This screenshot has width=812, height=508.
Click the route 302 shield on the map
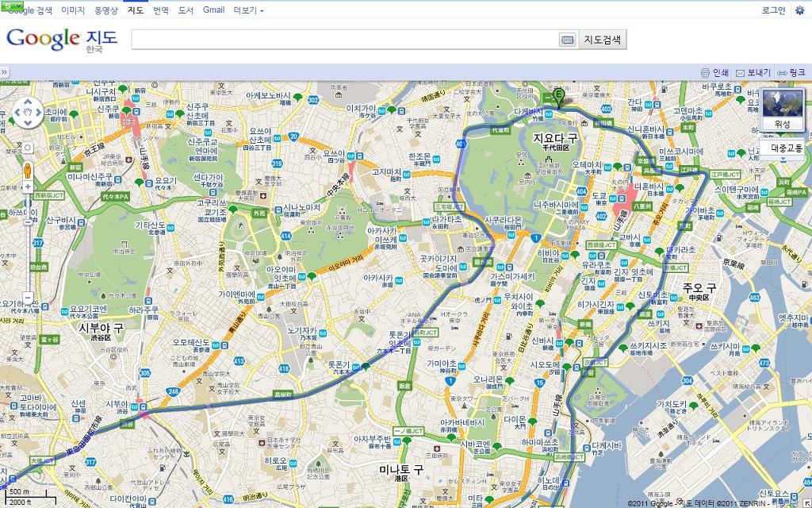coord(312,99)
